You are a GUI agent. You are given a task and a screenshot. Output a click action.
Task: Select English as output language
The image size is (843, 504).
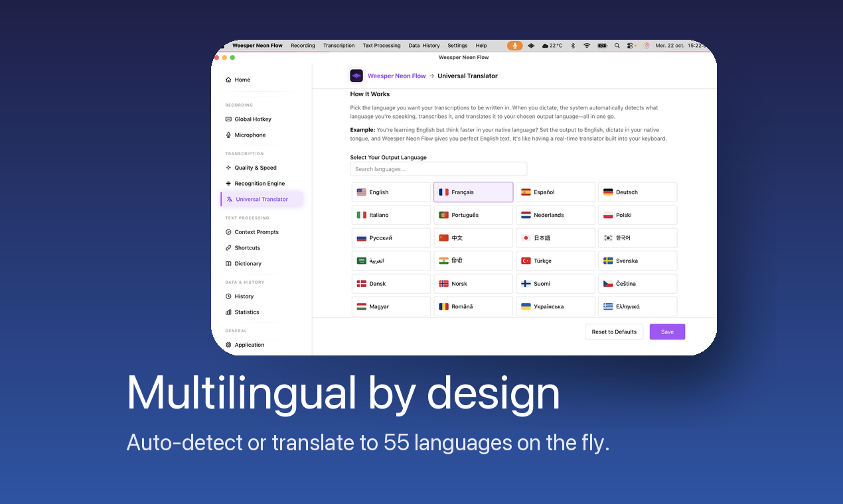[391, 192]
